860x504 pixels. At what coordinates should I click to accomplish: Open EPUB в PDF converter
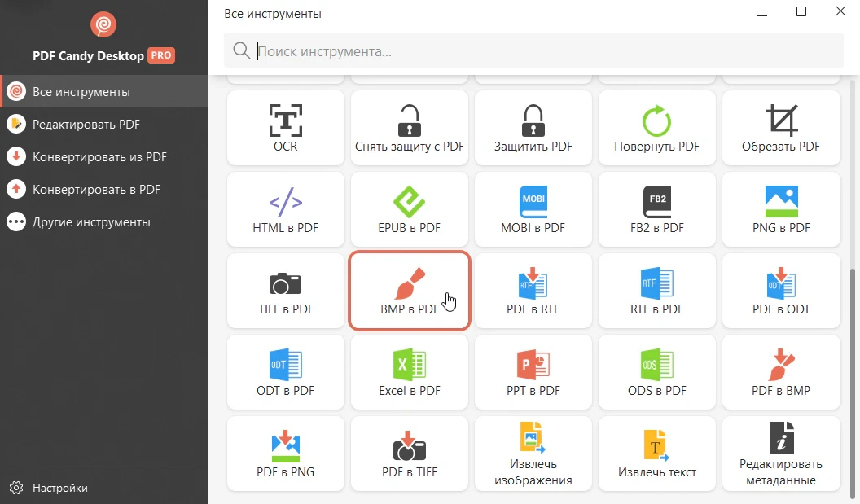tap(409, 209)
